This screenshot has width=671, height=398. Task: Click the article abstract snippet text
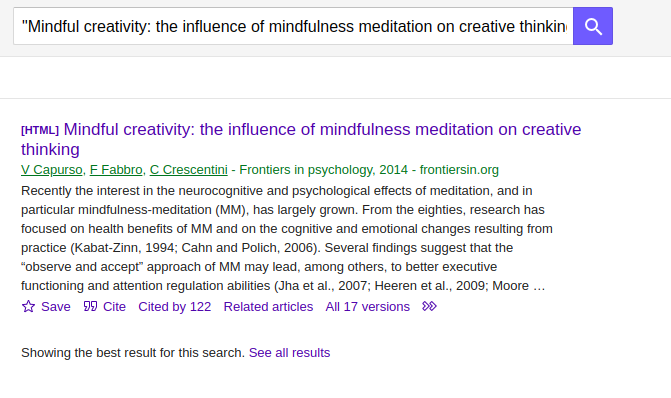287,238
